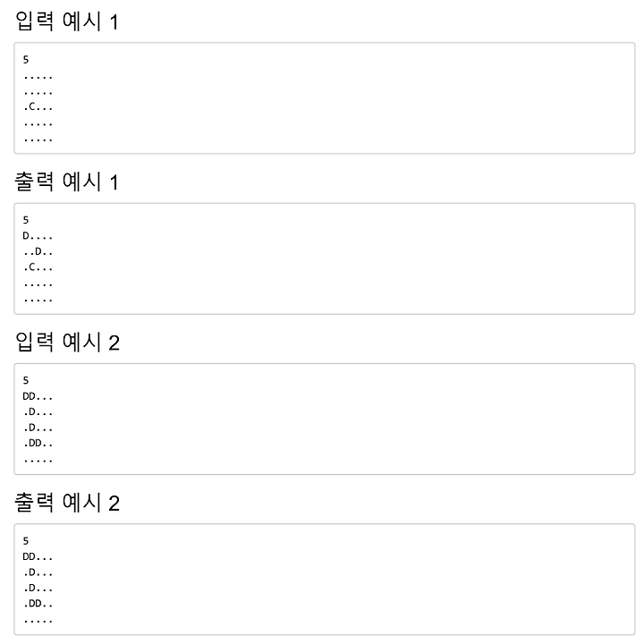The image size is (644, 644).
Task: Click the 입력 예시 2 heading
Action: pos(67,342)
